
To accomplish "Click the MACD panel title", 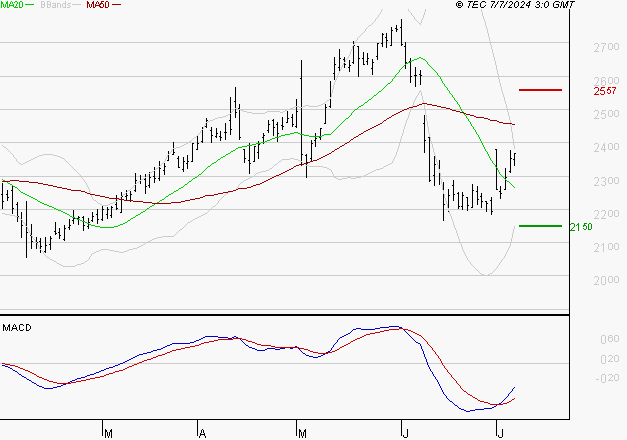I will pyautogui.click(x=17, y=328).
